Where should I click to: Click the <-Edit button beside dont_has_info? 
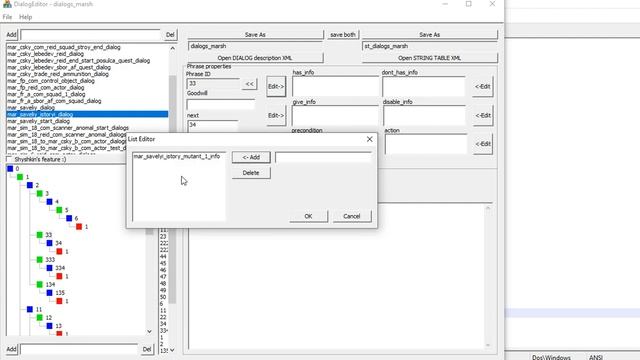click(482, 87)
